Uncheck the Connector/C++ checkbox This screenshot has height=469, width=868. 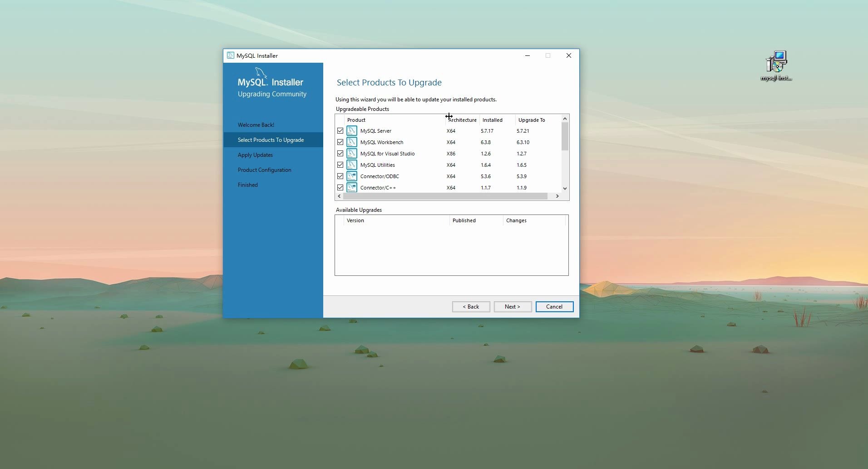click(340, 187)
